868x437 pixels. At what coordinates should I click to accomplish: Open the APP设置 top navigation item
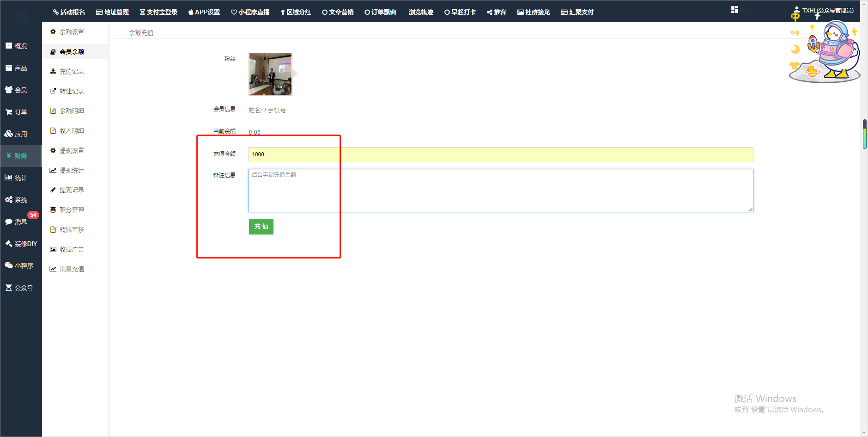(204, 12)
